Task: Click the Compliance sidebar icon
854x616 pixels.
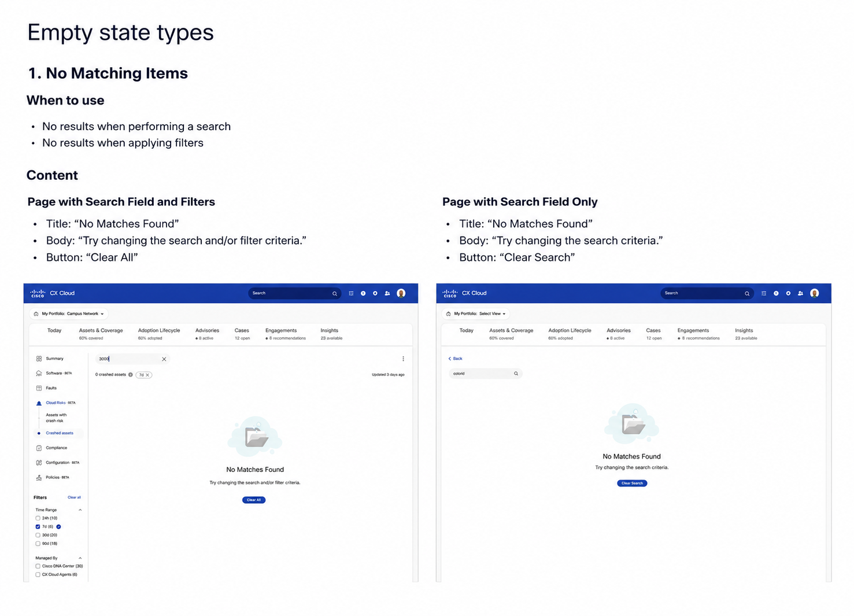Action: click(39, 448)
